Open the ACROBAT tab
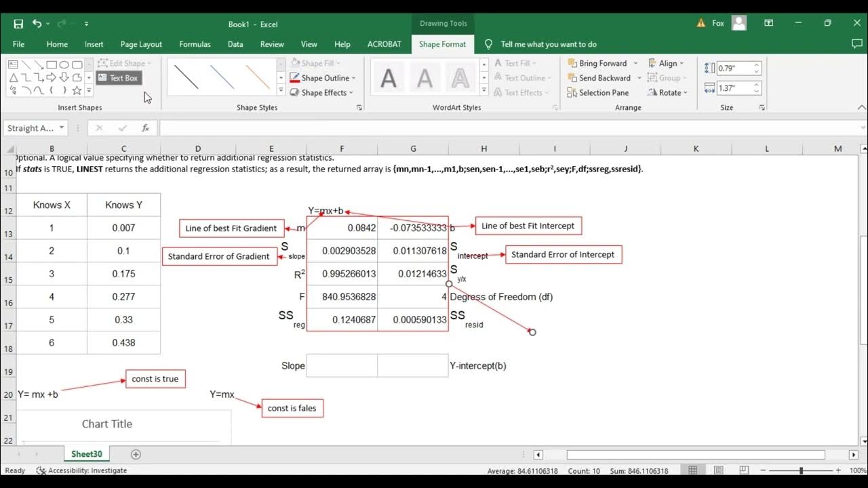 (x=384, y=44)
